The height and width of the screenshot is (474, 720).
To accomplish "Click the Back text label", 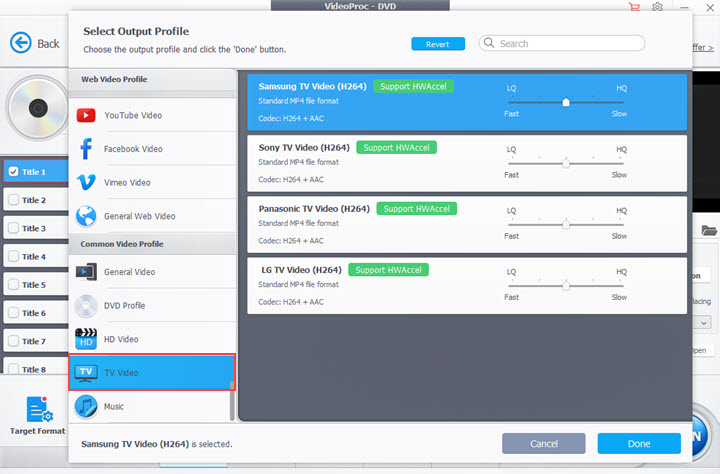I will [x=48, y=44].
